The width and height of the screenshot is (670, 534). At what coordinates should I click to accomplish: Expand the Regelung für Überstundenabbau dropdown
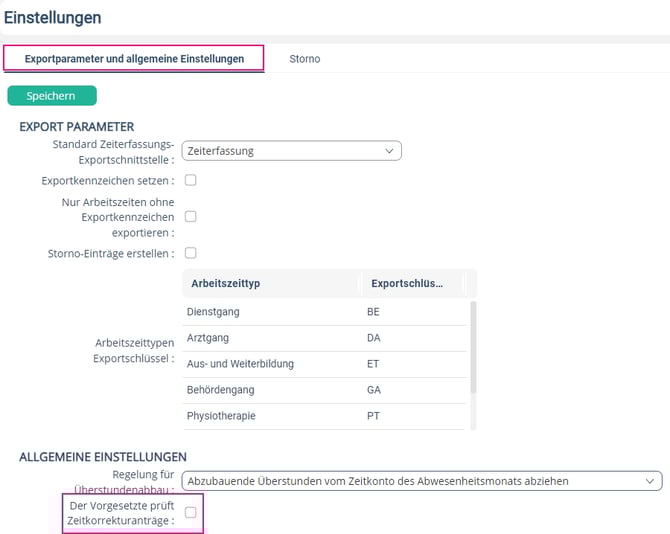pyautogui.click(x=422, y=481)
